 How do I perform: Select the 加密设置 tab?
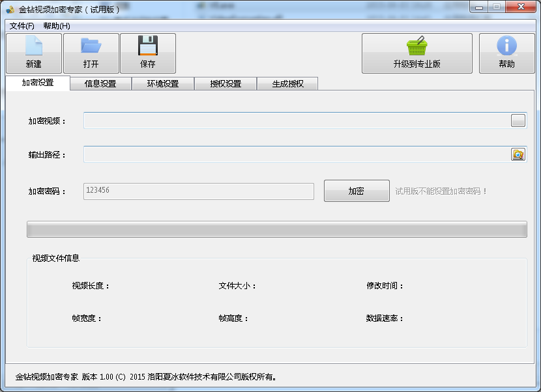click(x=37, y=83)
